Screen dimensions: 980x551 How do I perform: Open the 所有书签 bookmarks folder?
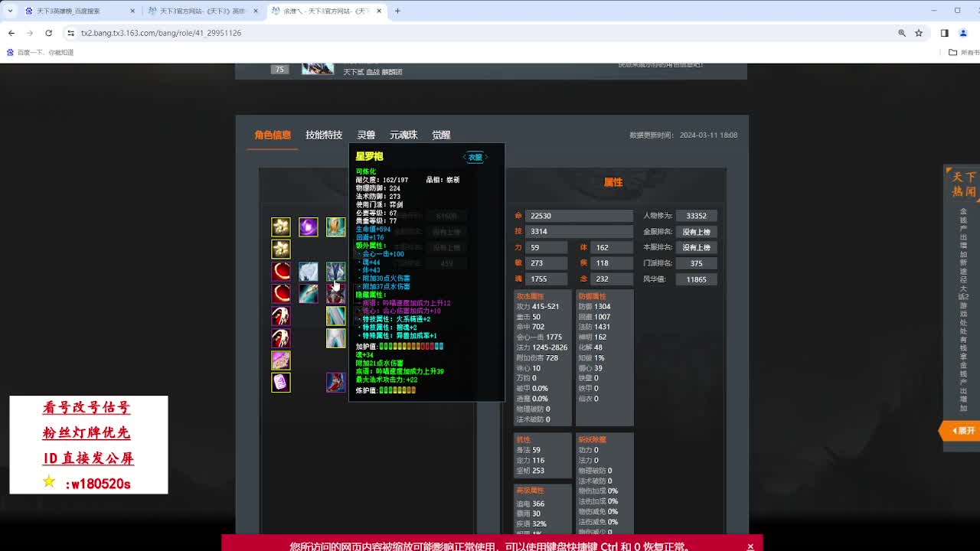(x=964, y=53)
